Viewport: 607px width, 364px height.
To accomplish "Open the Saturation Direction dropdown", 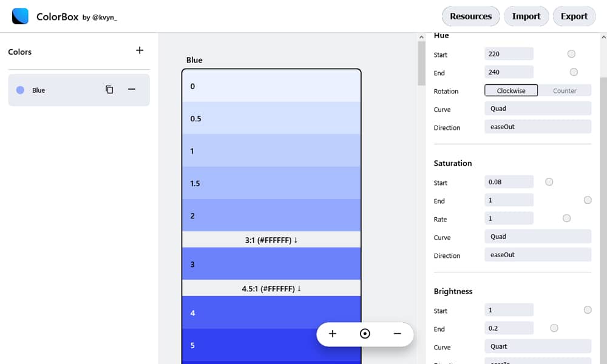I will [x=538, y=255].
